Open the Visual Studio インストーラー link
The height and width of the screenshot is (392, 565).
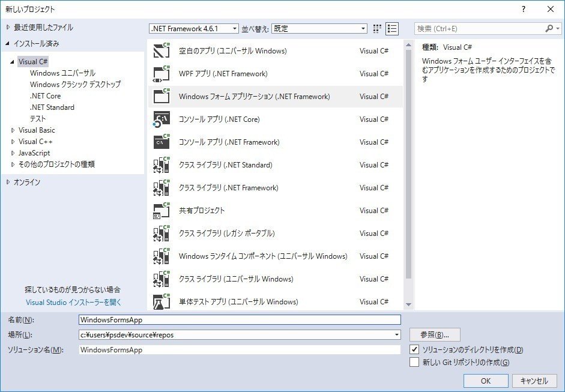coord(74,303)
